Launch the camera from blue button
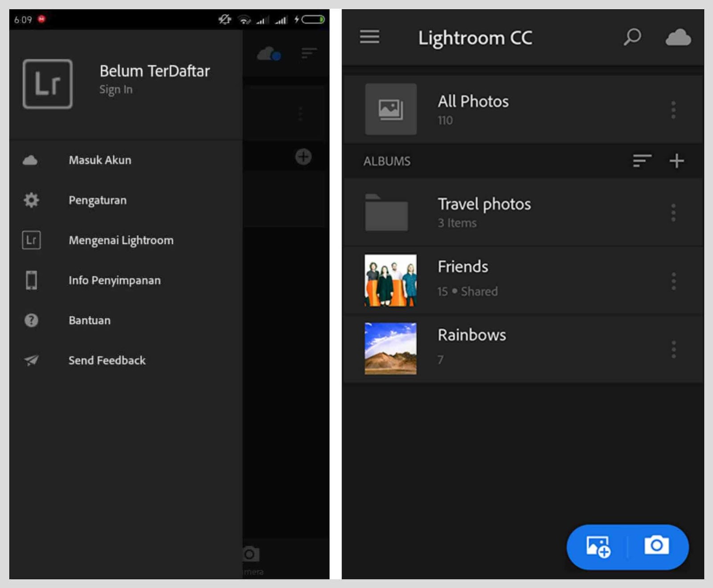Viewport: 713px width, 588px height. [656, 545]
